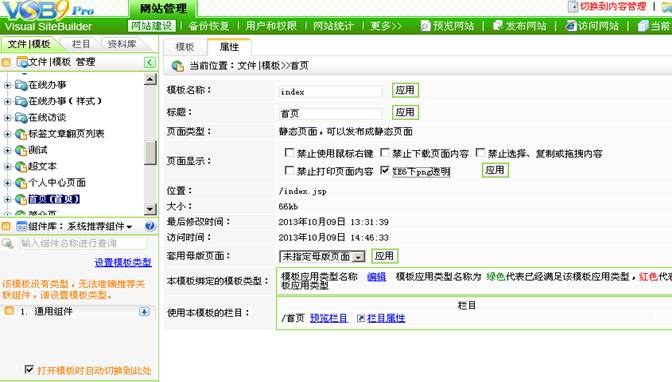Click the 模板名称 index input field
Screen dimensions: 672x382
330,92
